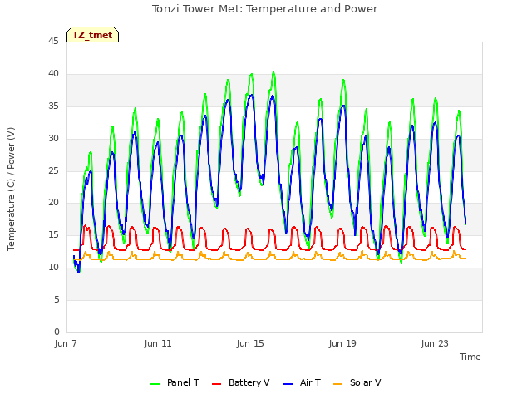Click the Time axis title

tap(470, 357)
